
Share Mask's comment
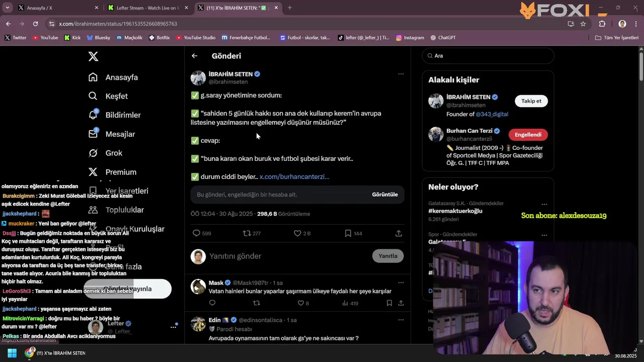pyautogui.click(x=401, y=303)
